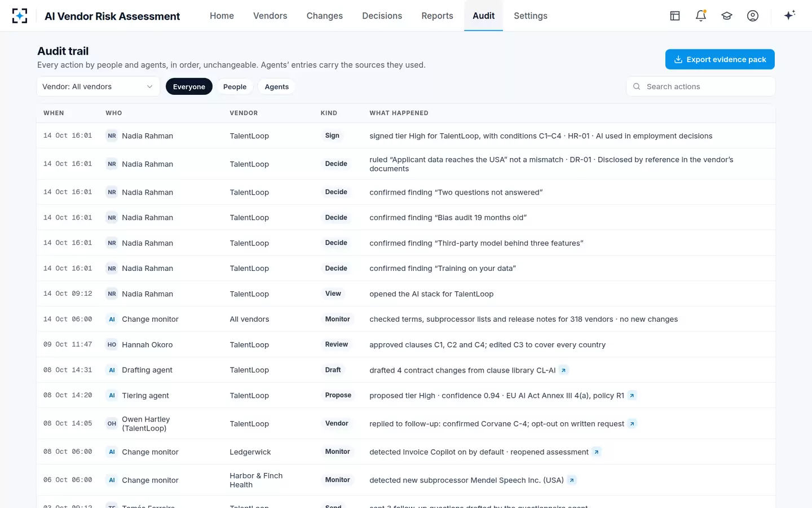Click the WHEN column header
This screenshot has height=508, width=812.
pos(54,113)
